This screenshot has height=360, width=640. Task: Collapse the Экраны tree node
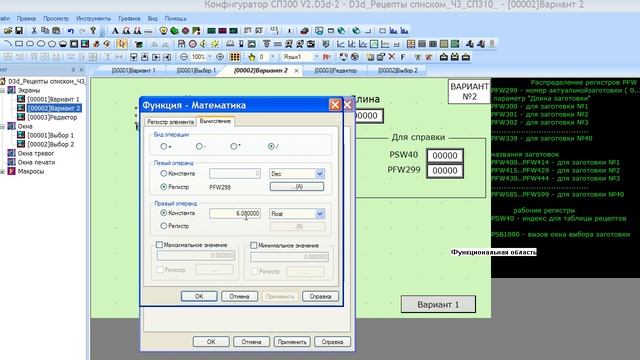click(2, 90)
